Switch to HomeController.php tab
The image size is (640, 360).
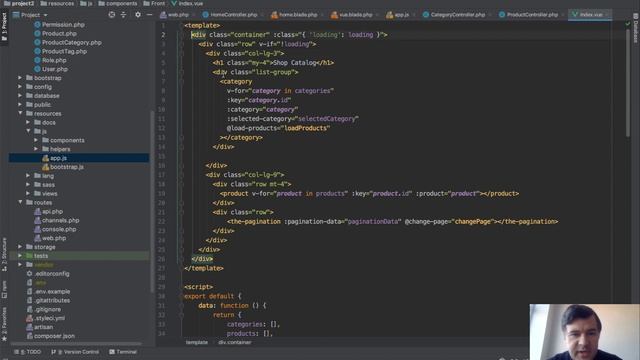(231, 15)
